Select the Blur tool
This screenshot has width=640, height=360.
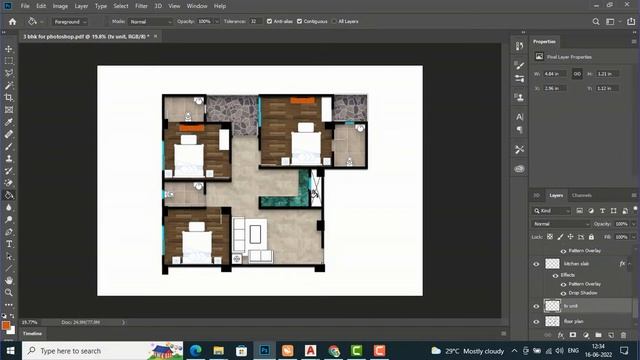click(9, 207)
